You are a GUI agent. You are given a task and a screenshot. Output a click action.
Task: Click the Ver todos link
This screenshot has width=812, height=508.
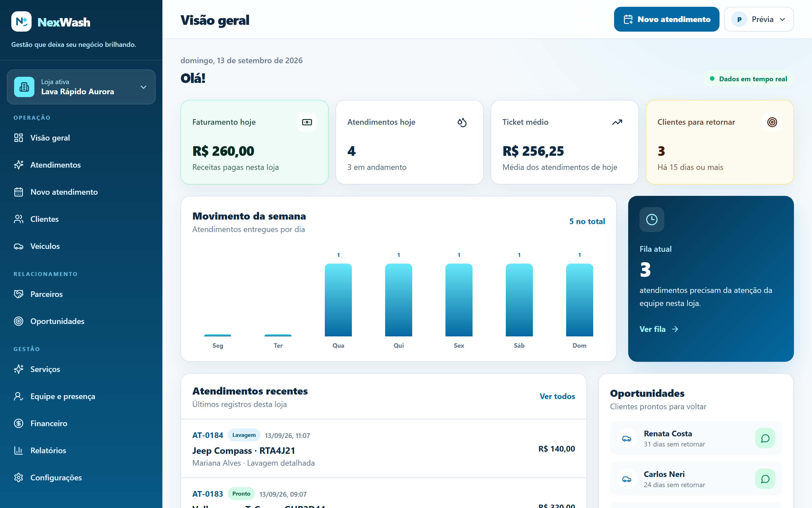pos(557,397)
